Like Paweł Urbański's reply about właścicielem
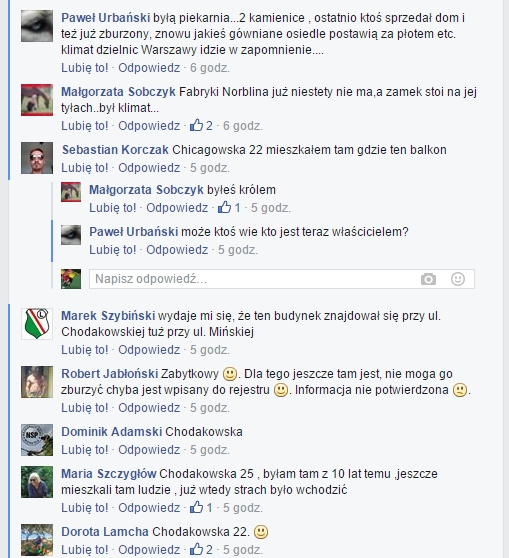This screenshot has height=558, width=509. 112,250
